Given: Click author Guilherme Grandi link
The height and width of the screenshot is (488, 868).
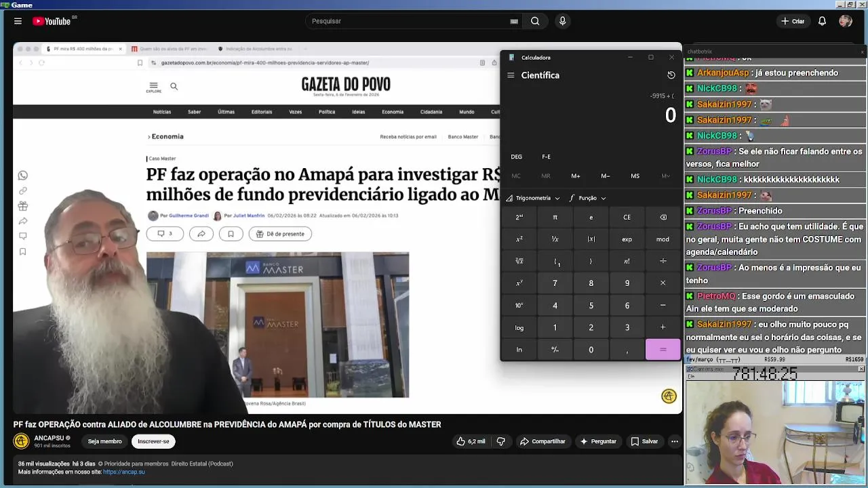Looking at the screenshot, I should pyautogui.click(x=189, y=216).
